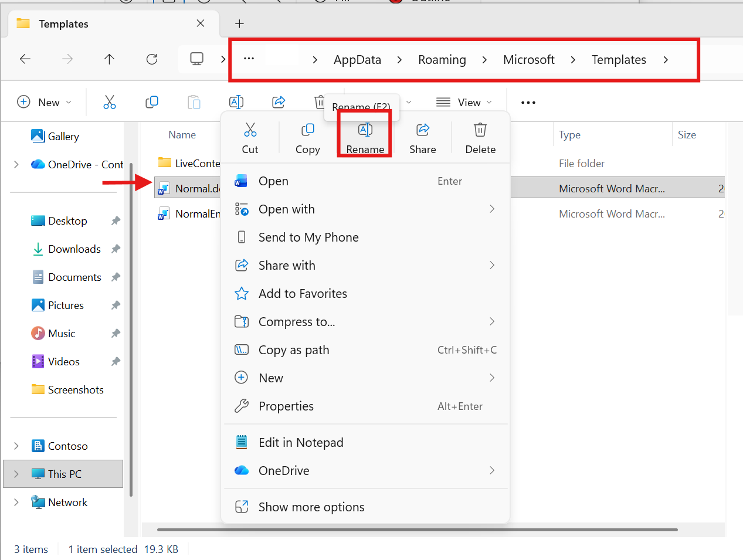Open the See more ellipsis in toolbar
The image size is (743, 560).
pyautogui.click(x=528, y=103)
